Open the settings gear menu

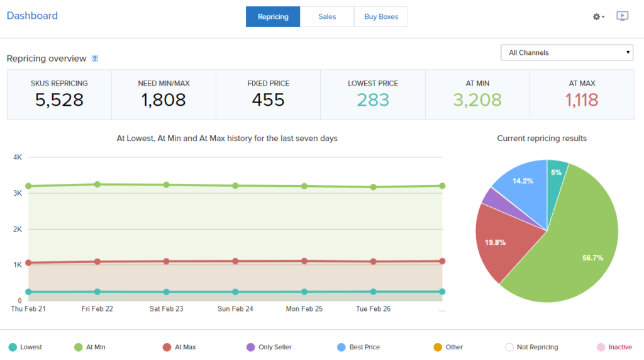tap(598, 17)
